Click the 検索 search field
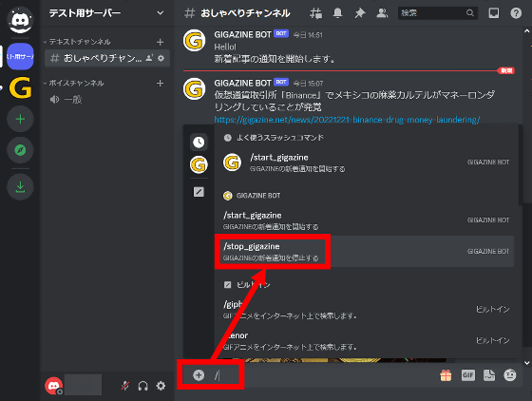Viewport: 532px width, 401px height. (x=438, y=13)
